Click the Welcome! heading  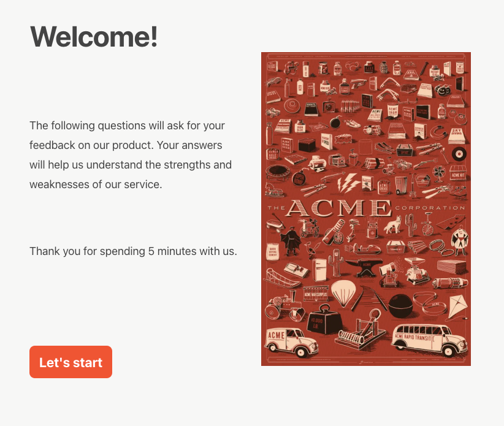pos(93,37)
